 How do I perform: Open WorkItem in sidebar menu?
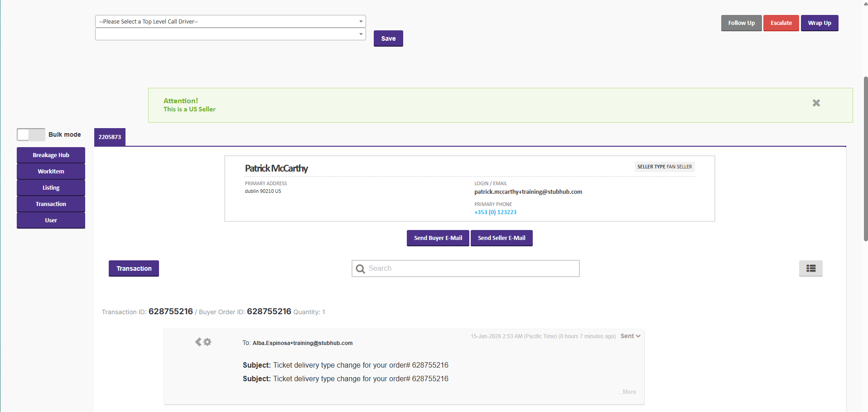[x=51, y=171]
